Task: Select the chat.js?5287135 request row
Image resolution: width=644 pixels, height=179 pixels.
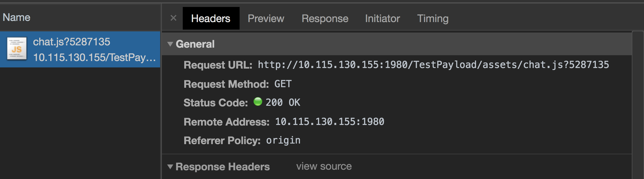Action: 80,49
